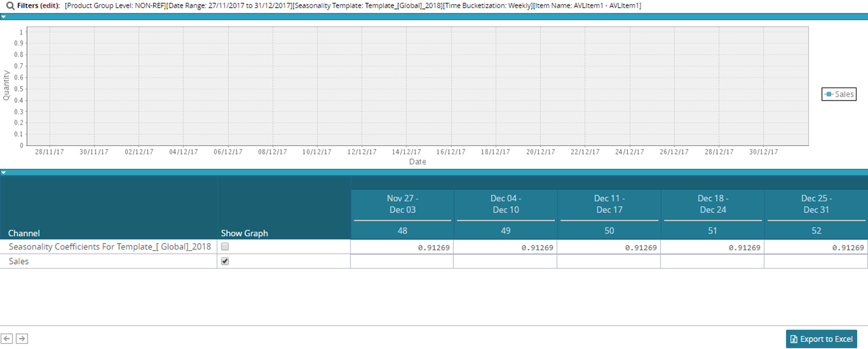Click the Dec 25 - Dec 31 week header
The image size is (868, 349).
pyautogui.click(x=816, y=204)
